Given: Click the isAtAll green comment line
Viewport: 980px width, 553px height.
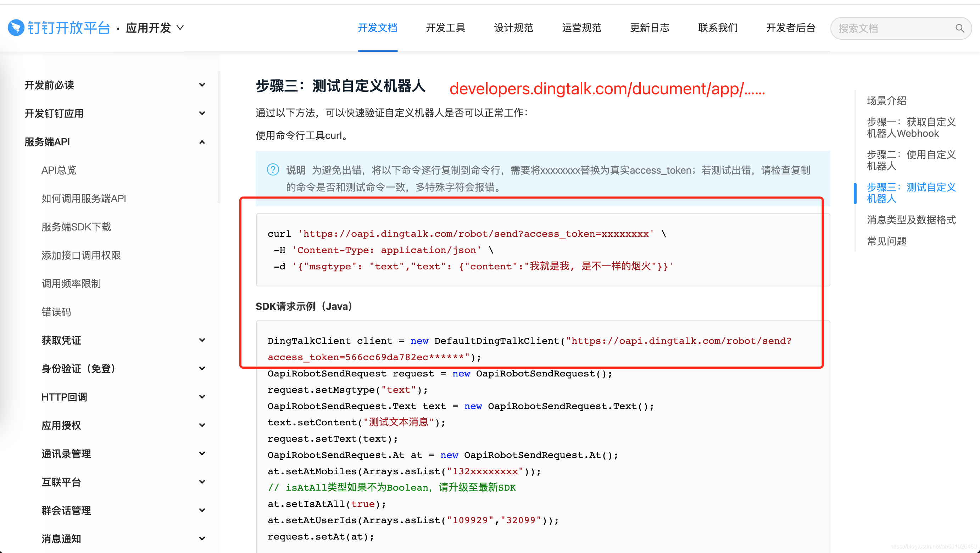Looking at the screenshot, I should tap(391, 487).
